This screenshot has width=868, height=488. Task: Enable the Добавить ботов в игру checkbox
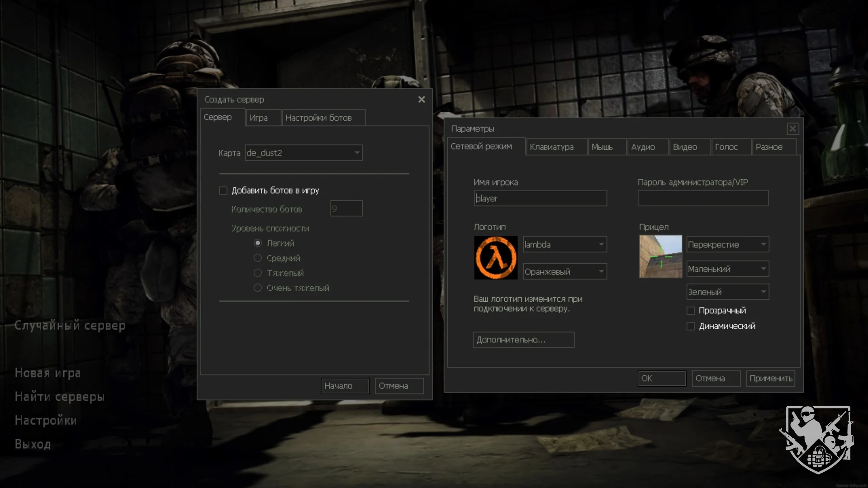point(223,191)
